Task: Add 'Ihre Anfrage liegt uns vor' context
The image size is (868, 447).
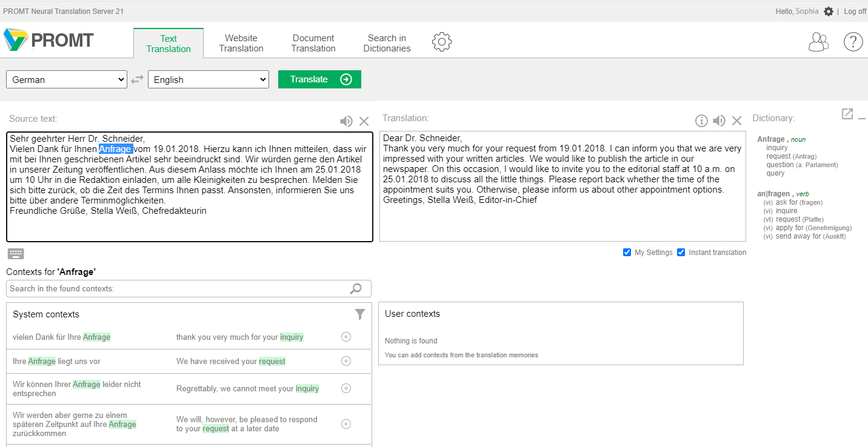Action: pos(346,361)
